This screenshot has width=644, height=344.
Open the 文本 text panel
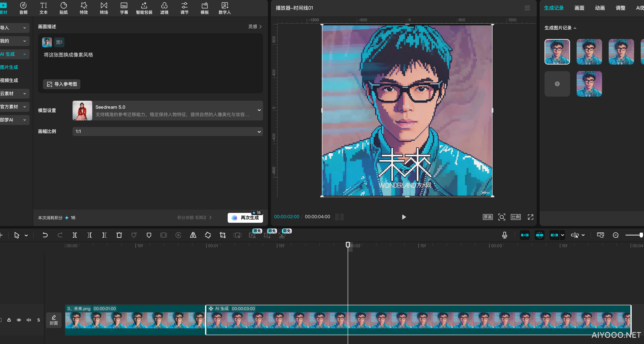click(x=44, y=8)
